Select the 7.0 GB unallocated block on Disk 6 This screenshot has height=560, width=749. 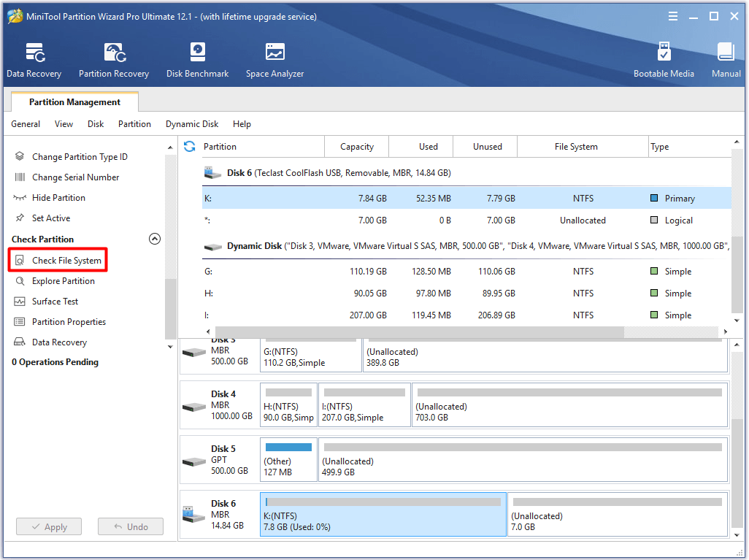618,515
